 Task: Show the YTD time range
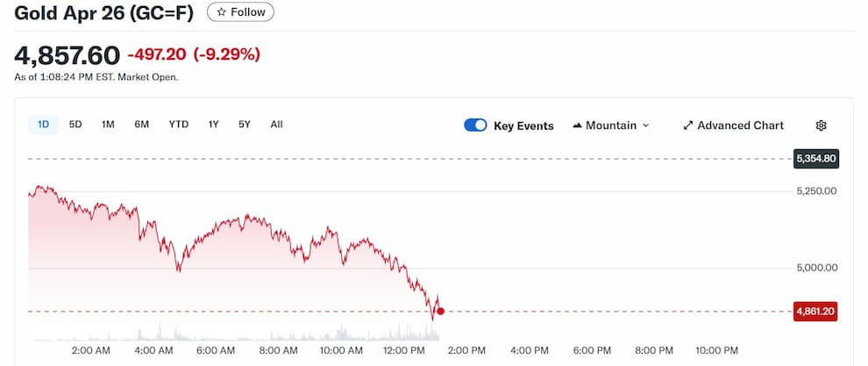tap(179, 125)
